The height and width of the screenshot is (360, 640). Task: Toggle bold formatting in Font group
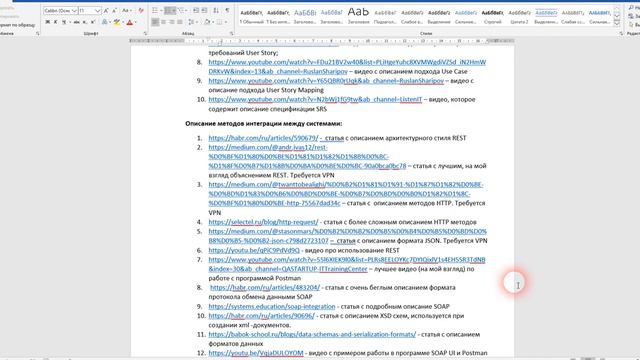(x=48, y=22)
